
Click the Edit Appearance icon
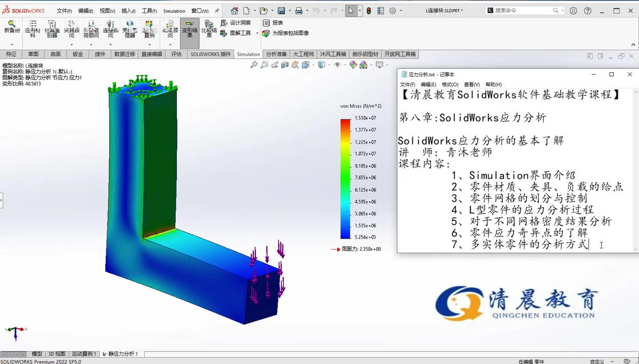(353, 65)
